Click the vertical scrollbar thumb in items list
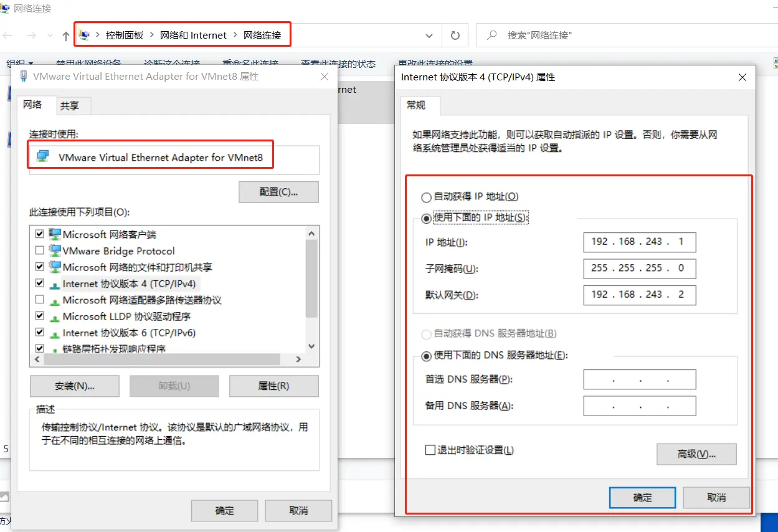 312,278
